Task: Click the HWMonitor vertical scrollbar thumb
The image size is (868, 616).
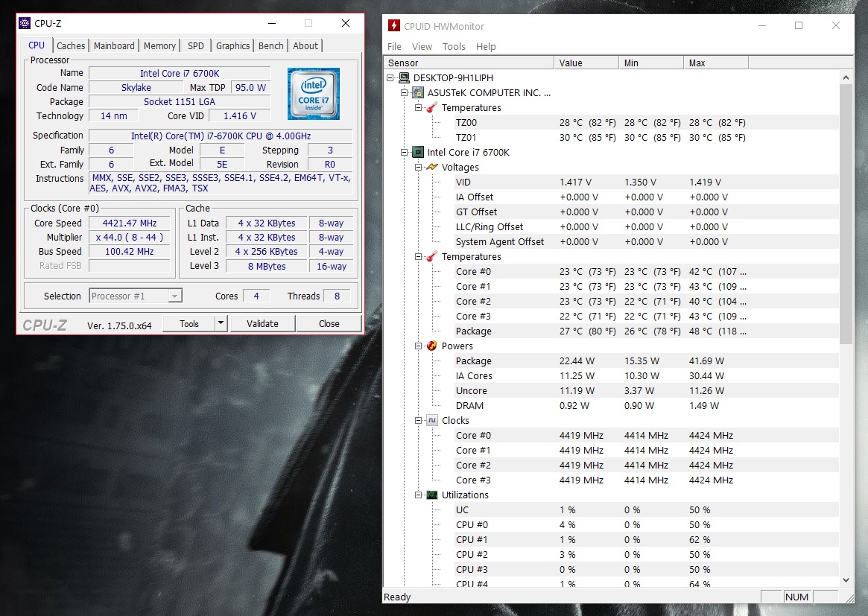Action: (x=846, y=215)
